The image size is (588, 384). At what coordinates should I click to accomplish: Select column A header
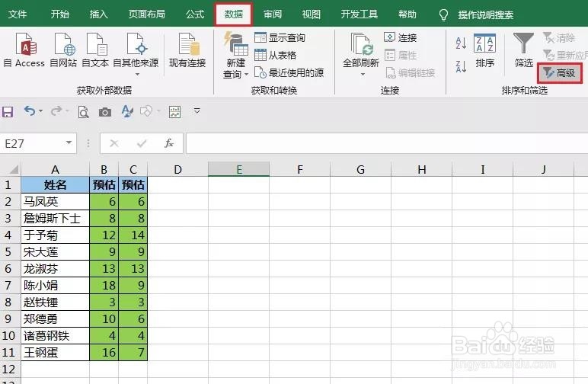click(55, 169)
